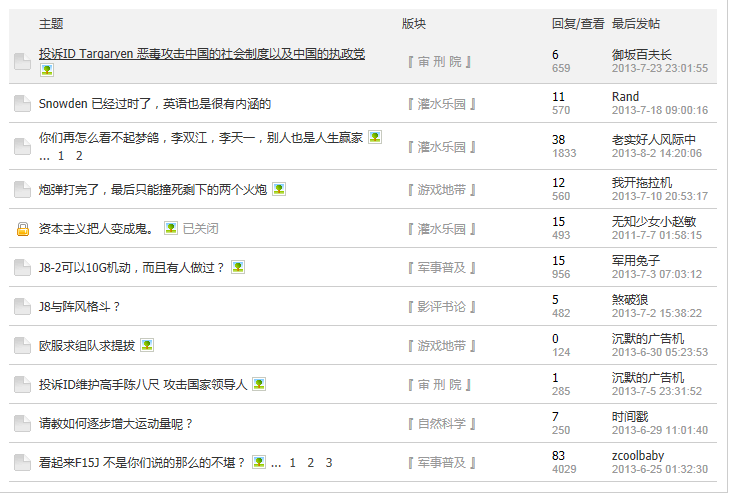Click image icon next to J8-2可以10G机动 thread

click(x=238, y=267)
